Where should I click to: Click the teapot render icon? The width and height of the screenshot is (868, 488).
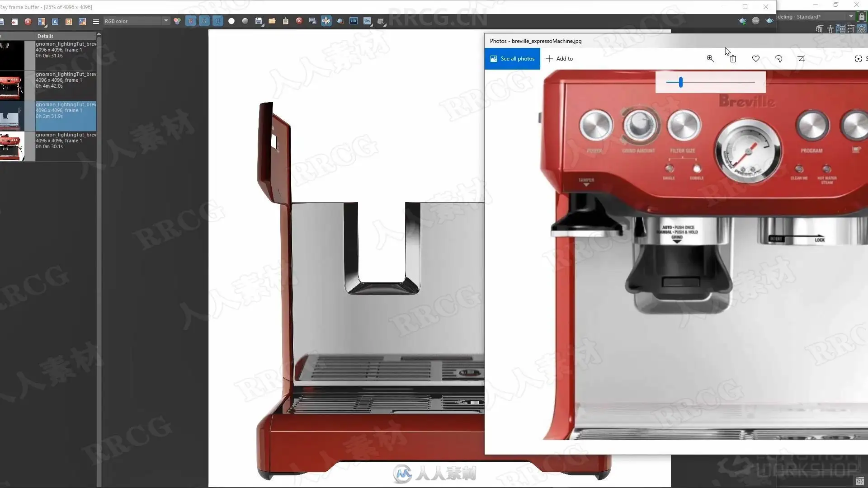[340, 21]
